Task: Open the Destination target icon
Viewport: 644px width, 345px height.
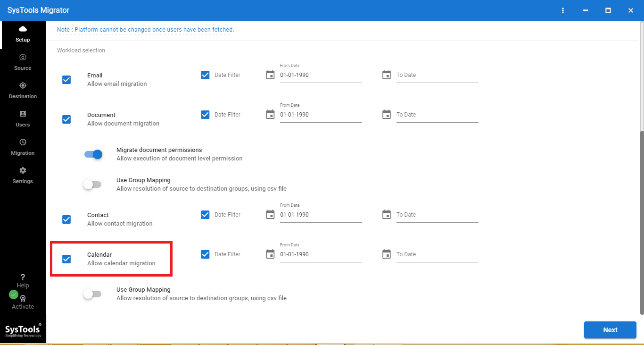Action: (x=23, y=85)
